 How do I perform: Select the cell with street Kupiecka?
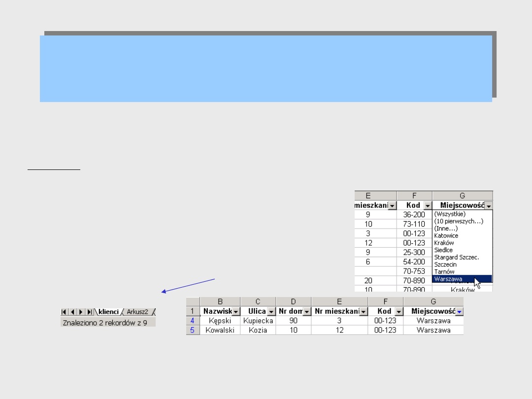[x=258, y=321]
